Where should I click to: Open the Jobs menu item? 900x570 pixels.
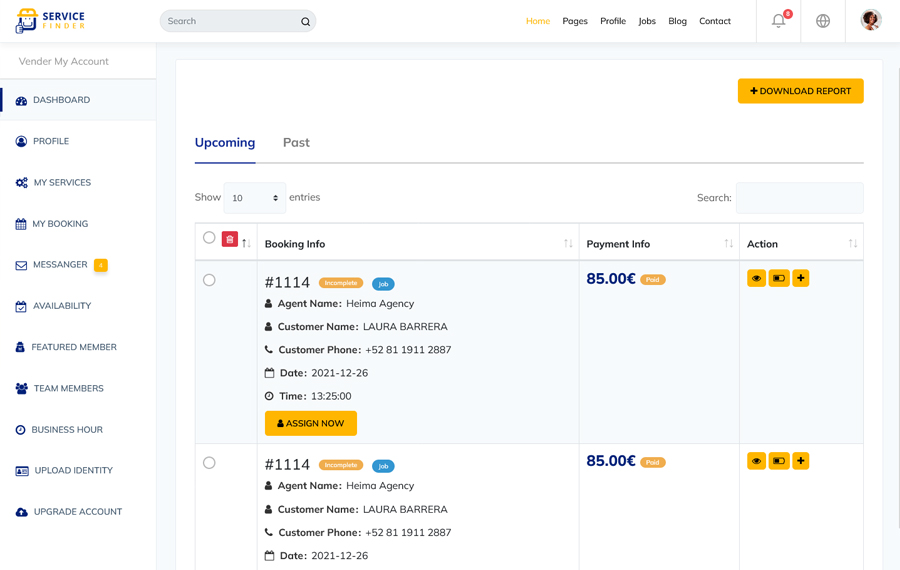coord(647,21)
